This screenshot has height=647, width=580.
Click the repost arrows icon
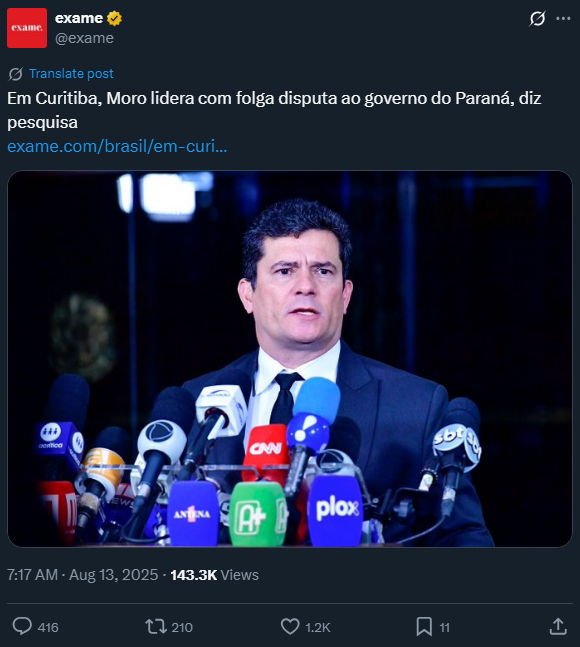click(x=156, y=626)
